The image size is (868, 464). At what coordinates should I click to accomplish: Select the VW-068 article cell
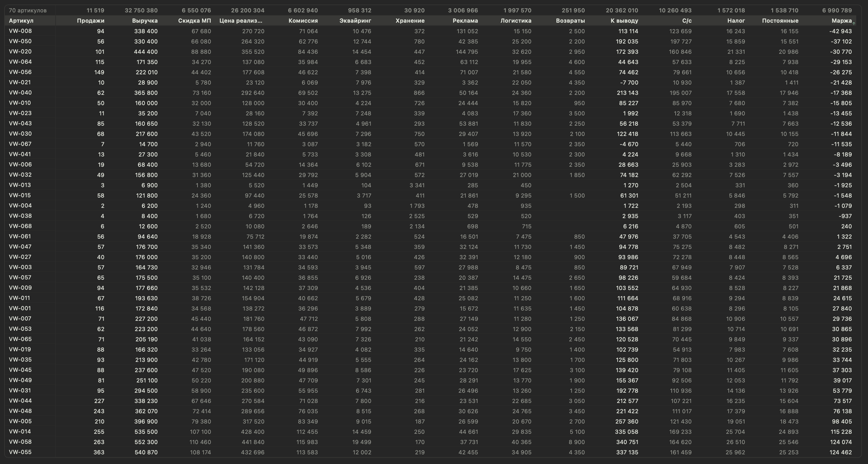coord(20,226)
